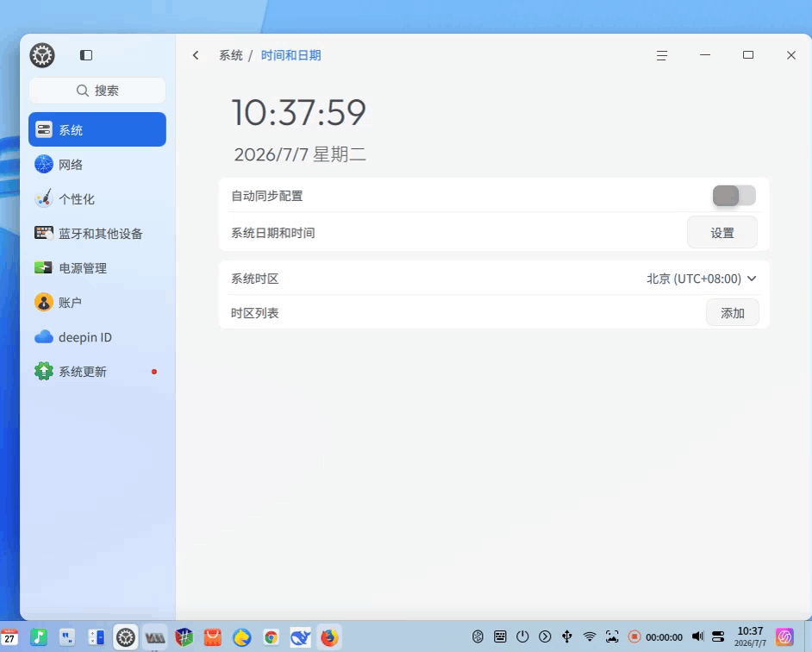Click the 00:00:00 recording timer
The height and width of the screenshot is (652, 812).
[664, 637]
